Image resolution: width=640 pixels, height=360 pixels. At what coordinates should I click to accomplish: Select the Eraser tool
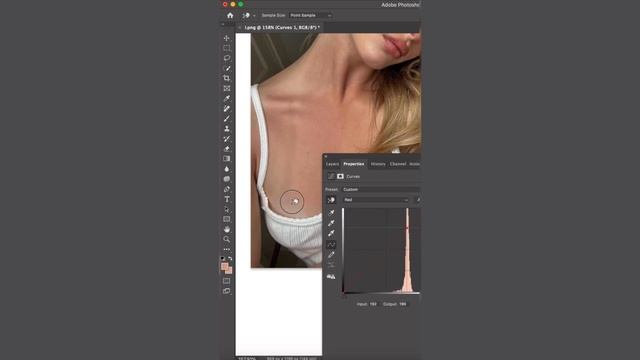[x=227, y=149]
